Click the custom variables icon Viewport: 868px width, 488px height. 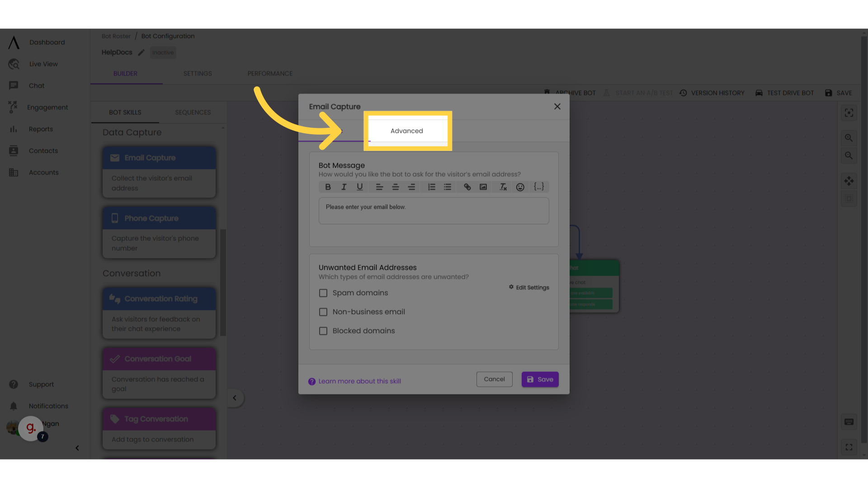click(539, 187)
